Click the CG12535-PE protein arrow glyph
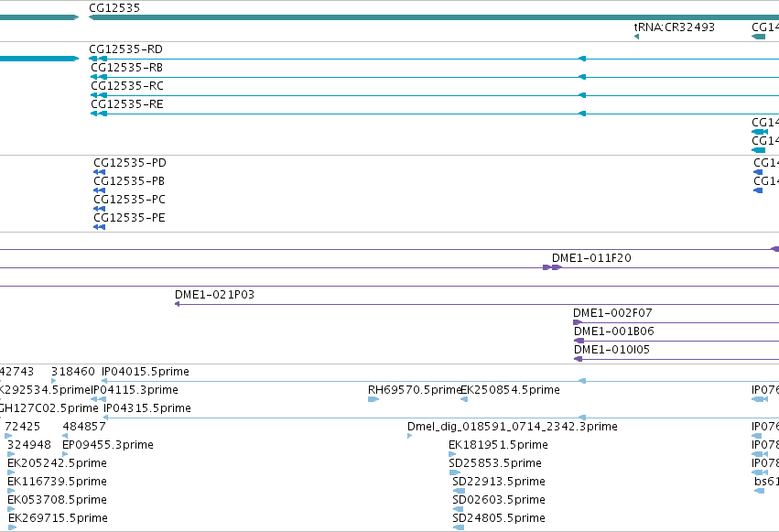Screen dimensions: 779x532 click(100, 227)
